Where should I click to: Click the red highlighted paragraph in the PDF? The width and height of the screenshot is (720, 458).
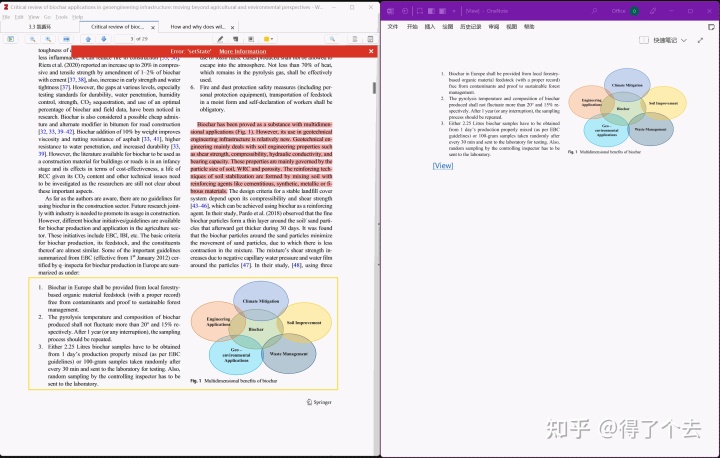(x=261, y=158)
